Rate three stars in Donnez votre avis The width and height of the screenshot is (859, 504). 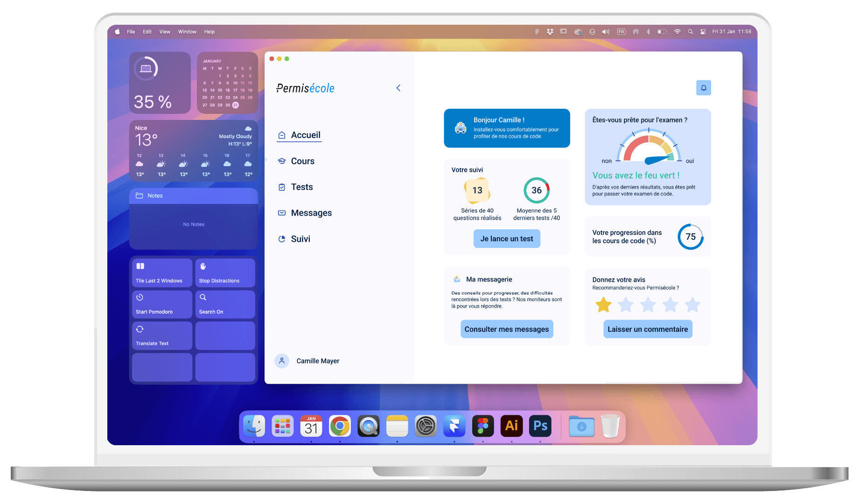[x=648, y=305]
